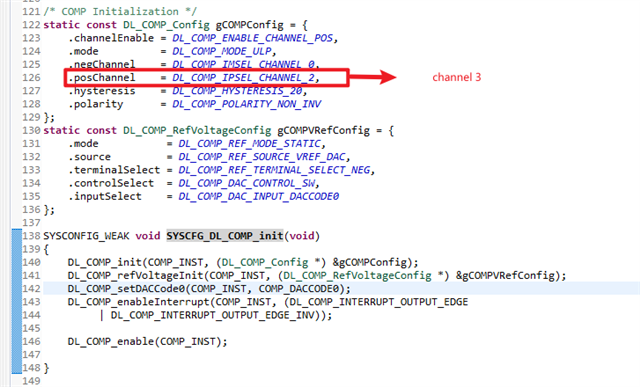The height and width of the screenshot is (387, 640).
Task: Click the highlighted SYSCFG_DL_COMP_init function name
Action: [x=225, y=236]
